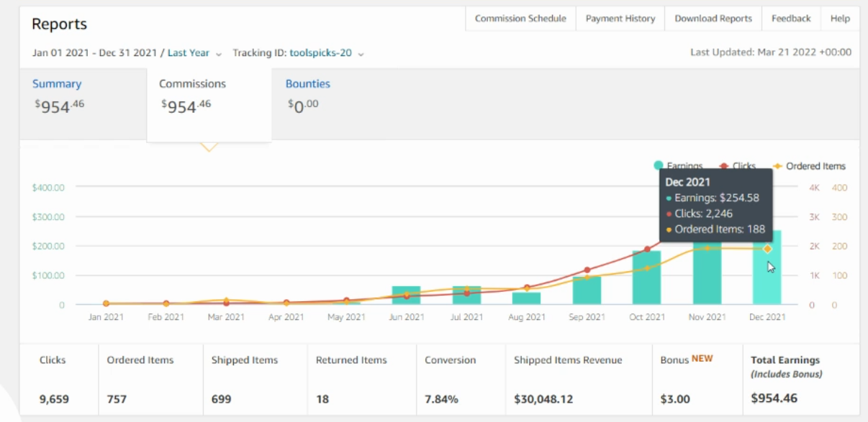Click the Nov 2021 yellow Ordered Items point
The width and height of the screenshot is (868, 422).
coord(707,248)
